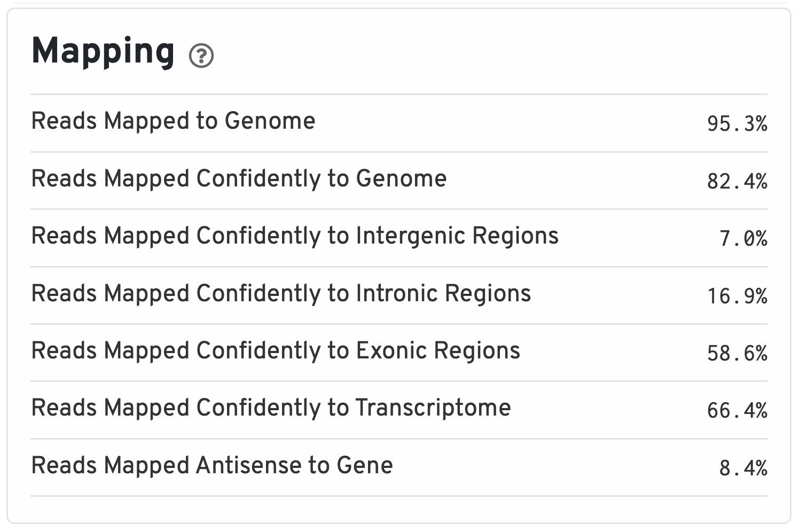Image resolution: width=799 pixels, height=532 pixels.
Task: Select Reads Mapped Confidently to Intergenic Regions
Action: pyautogui.click(x=295, y=236)
